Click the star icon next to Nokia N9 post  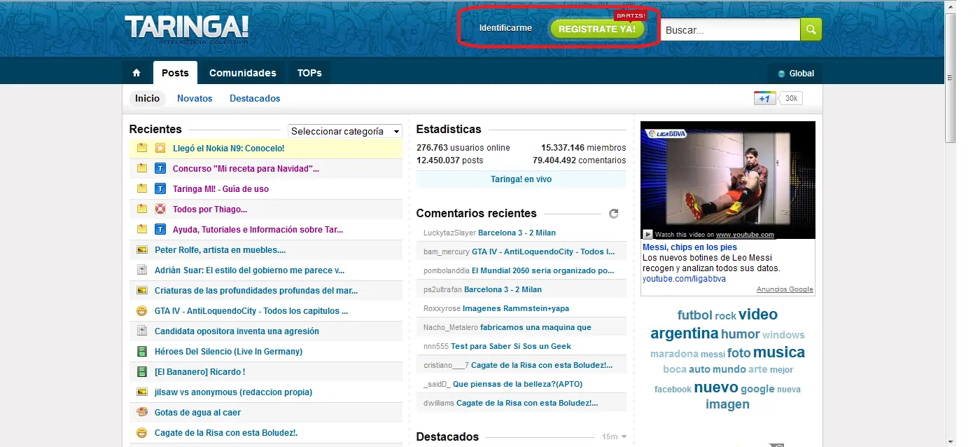[160, 148]
